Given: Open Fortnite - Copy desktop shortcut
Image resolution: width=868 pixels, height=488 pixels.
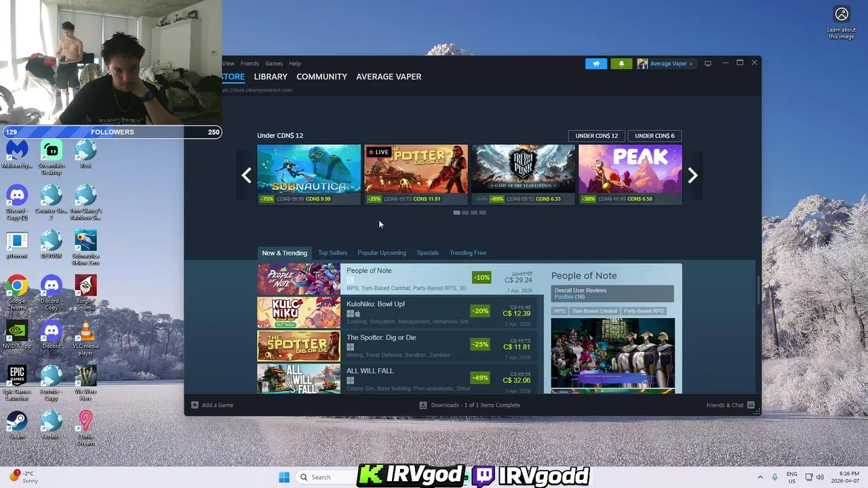Looking at the screenshot, I should pyautogui.click(x=52, y=384).
